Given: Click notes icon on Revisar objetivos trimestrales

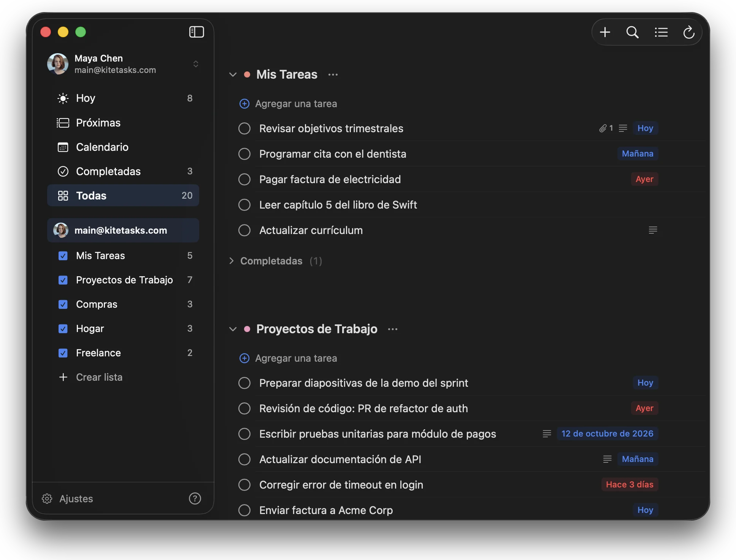Looking at the screenshot, I should 623,128.
